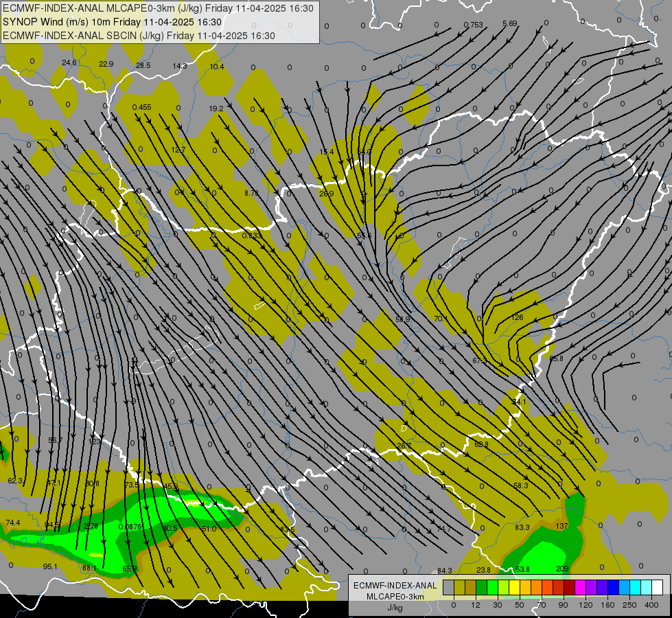Click the map value 74.4
The height and width of the screenshot is (618, 672).
[x=13, y=523]
